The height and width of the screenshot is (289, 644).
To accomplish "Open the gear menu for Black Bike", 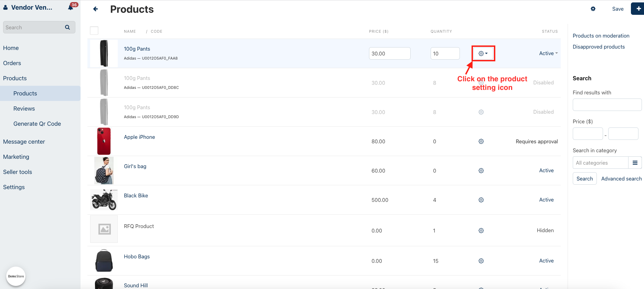I will pyautogui.click(x=481, y=200).
